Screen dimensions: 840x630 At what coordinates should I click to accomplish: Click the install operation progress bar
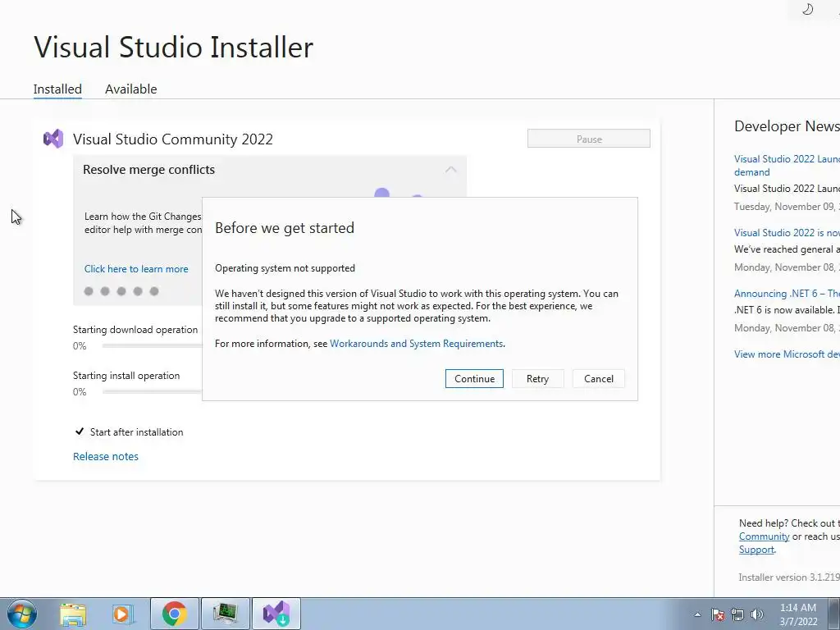[152, 391]
